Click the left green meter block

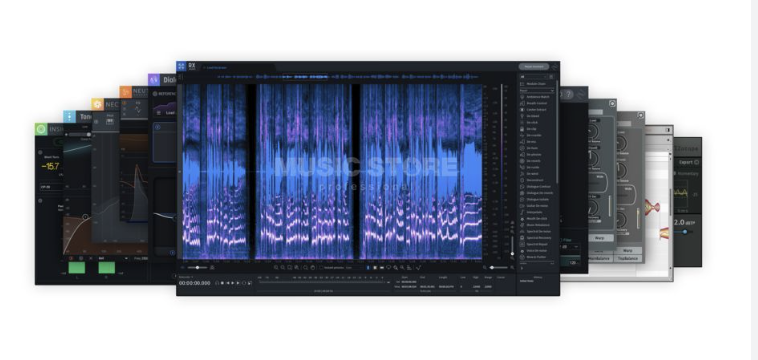coord(76,268)
